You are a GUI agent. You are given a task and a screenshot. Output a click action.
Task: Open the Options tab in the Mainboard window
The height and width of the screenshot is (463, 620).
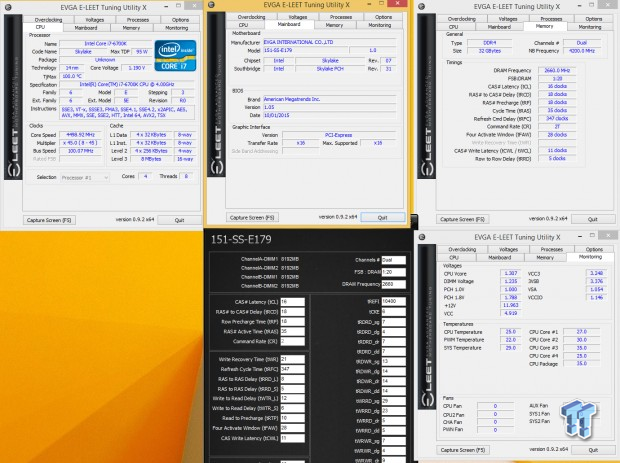pos(383,17)
